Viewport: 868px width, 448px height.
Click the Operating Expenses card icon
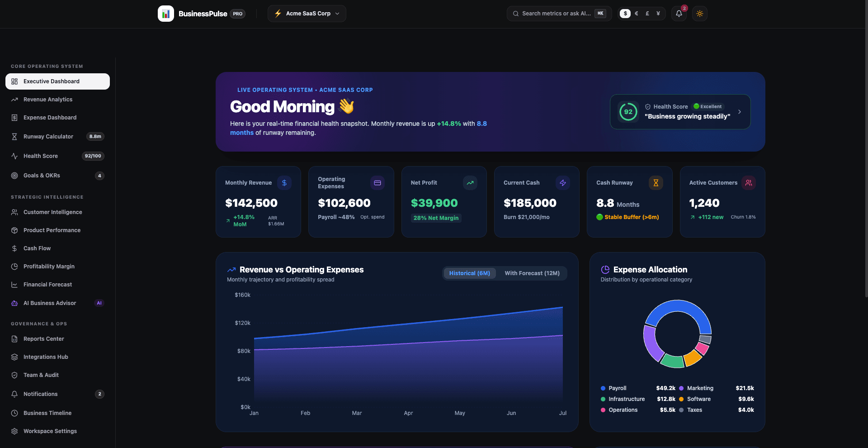[x=377, y=183]
